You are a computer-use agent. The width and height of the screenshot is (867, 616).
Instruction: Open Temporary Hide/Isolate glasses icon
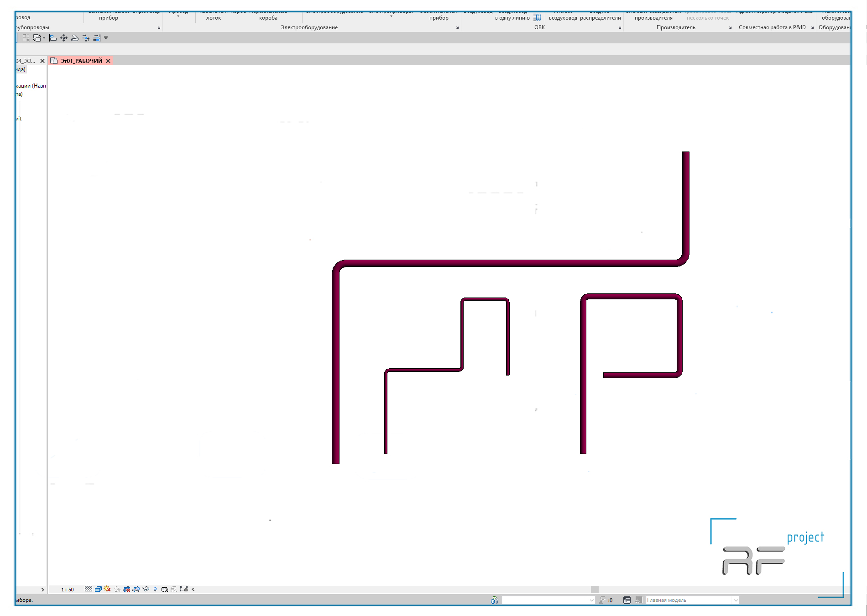[x=146, y=589]
